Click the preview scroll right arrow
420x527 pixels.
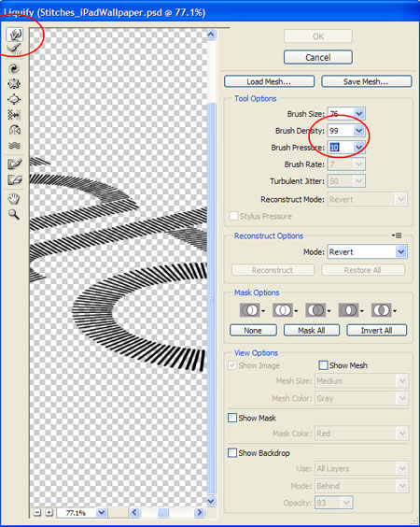(x=200, y=512)
